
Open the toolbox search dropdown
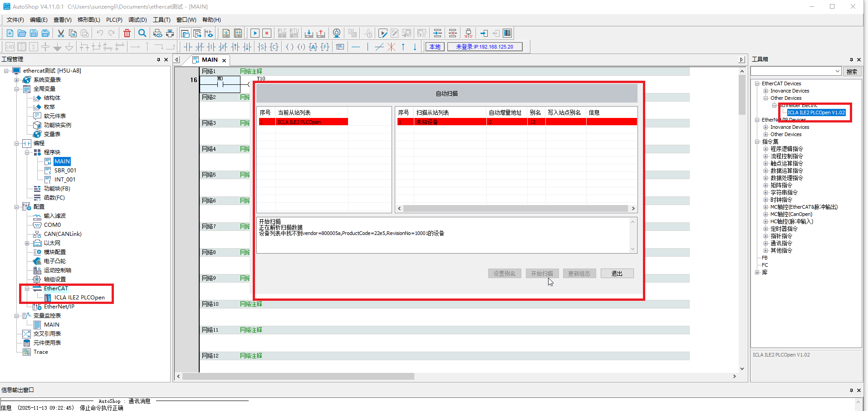[x=837, y=71]
